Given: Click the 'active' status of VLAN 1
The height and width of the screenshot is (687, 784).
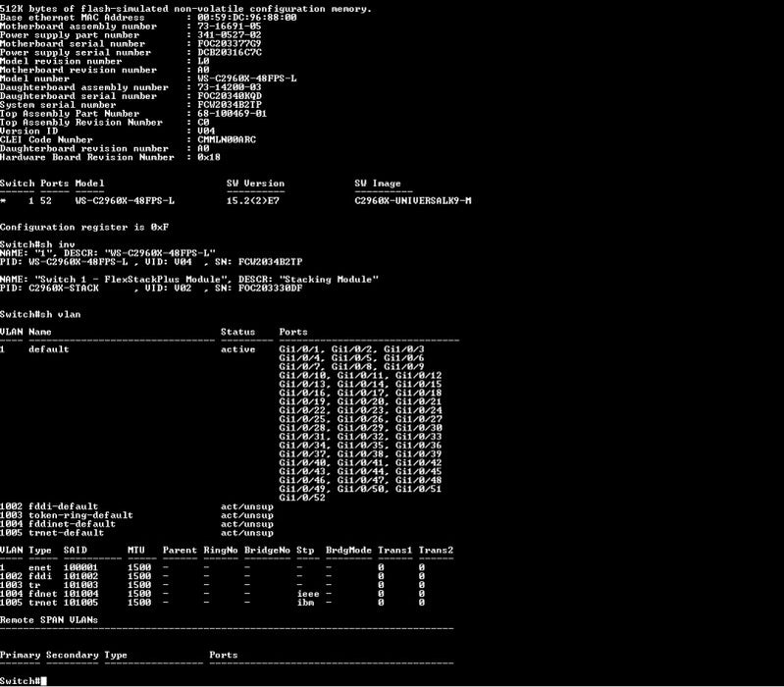Looking at the screenshot, I should point(238,349).
